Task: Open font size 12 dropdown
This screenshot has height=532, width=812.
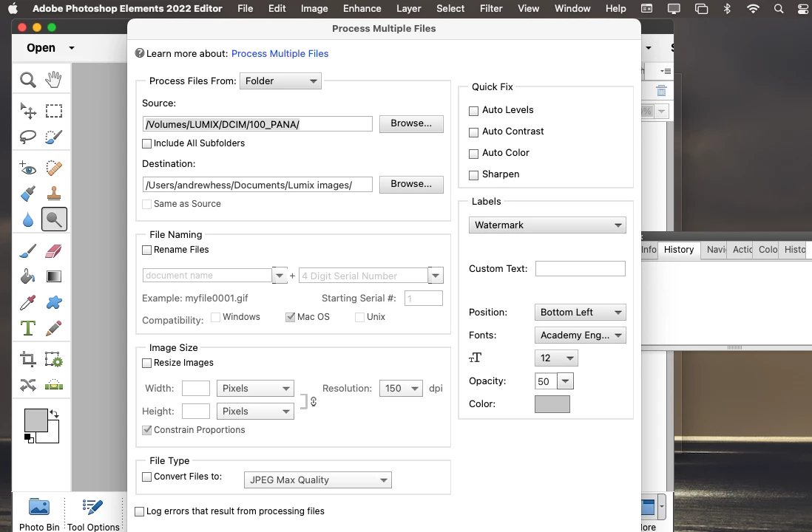Action: [x=556, y=358]
